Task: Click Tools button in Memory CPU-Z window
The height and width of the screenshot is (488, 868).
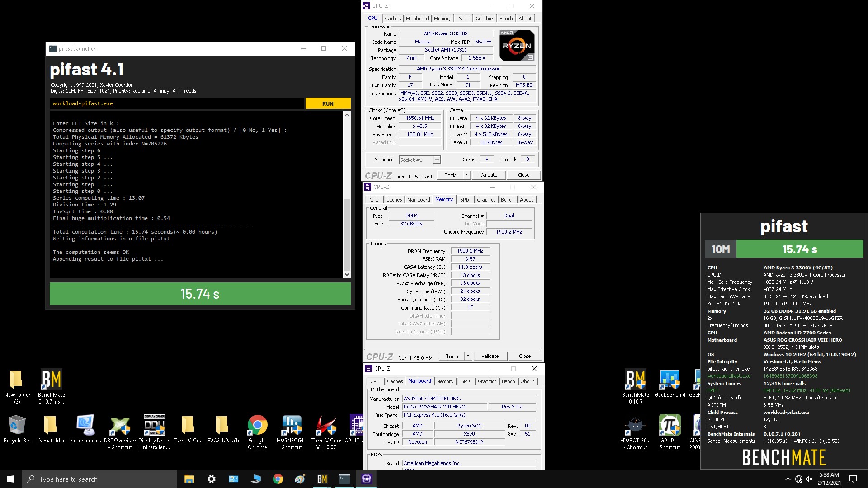Action: (x=452, y=356)
